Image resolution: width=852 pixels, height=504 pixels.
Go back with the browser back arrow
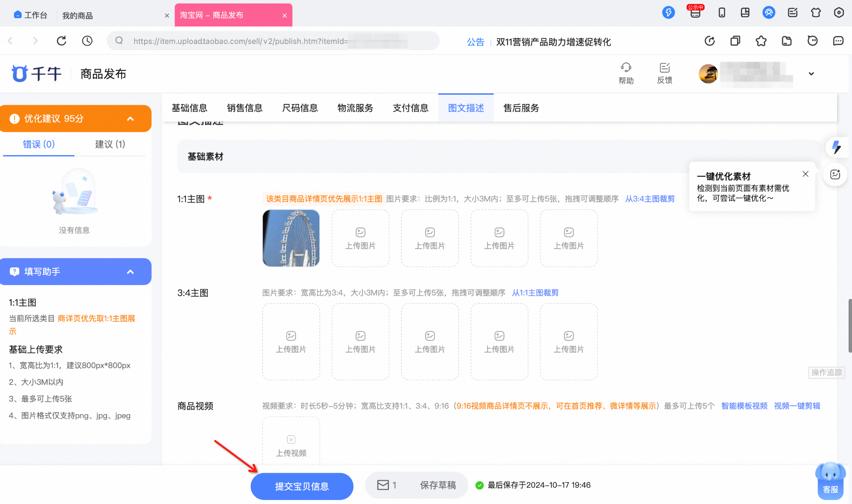click(x=11, y=41)
